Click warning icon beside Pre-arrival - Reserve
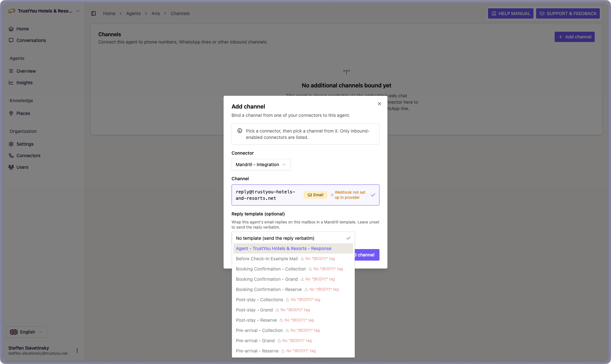 click(x=283, y=351)
